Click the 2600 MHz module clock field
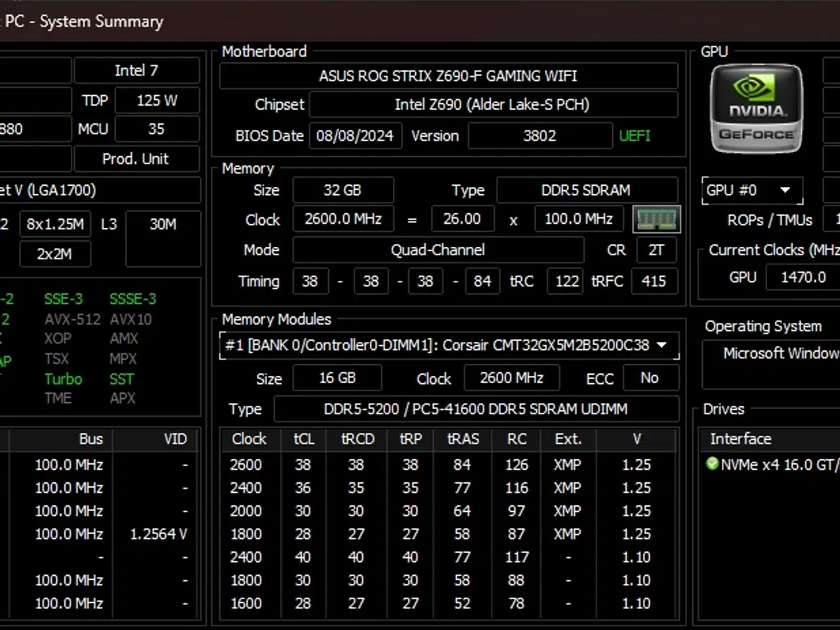840x630 pixels. tap(512, 378)
